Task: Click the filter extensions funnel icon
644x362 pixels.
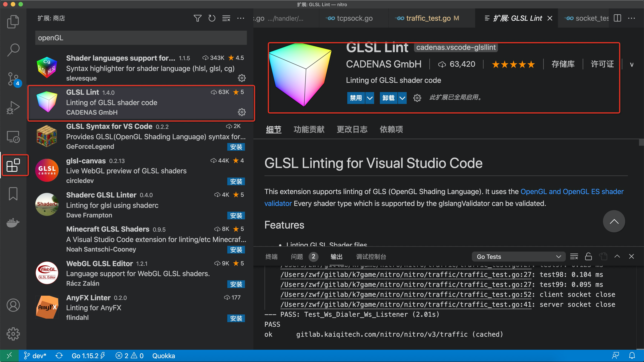Action: click(197, 18)
